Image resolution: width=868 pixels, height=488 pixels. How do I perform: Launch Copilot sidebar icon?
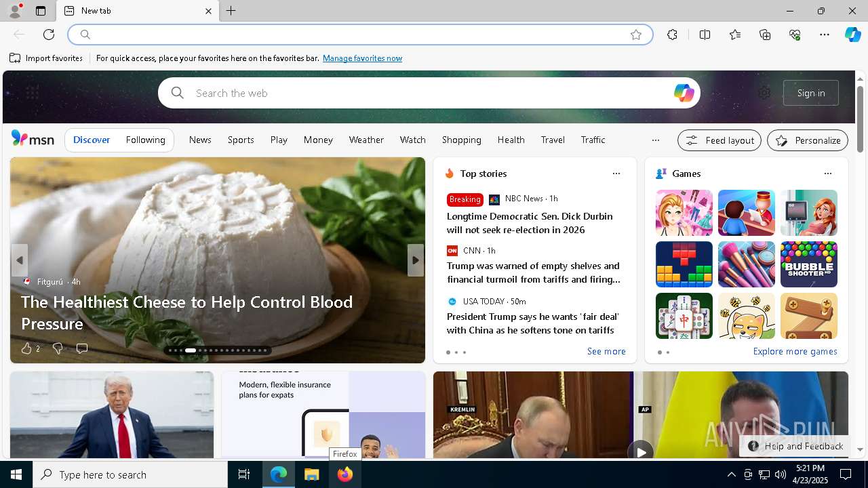tap(852, 35)
